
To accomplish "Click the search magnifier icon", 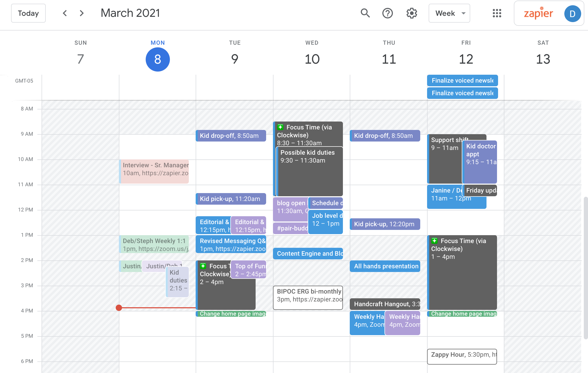I will pyautogui.click(x=365, y=13).
